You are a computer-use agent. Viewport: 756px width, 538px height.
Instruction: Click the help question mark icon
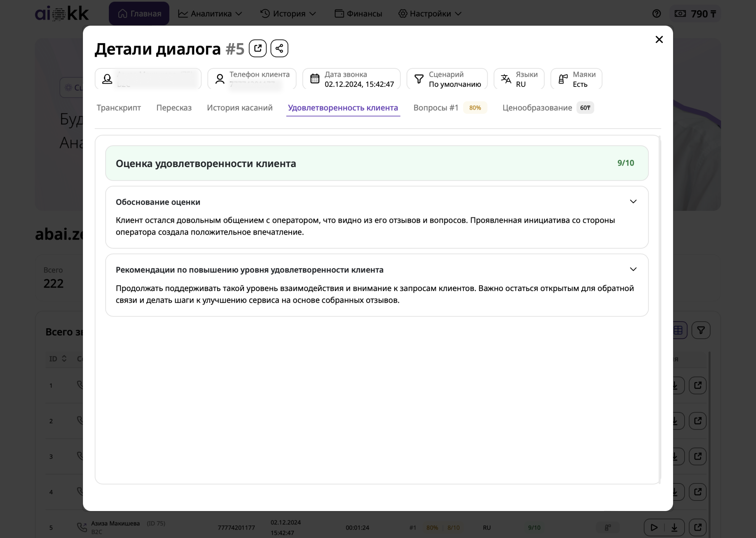coord(656,14)
